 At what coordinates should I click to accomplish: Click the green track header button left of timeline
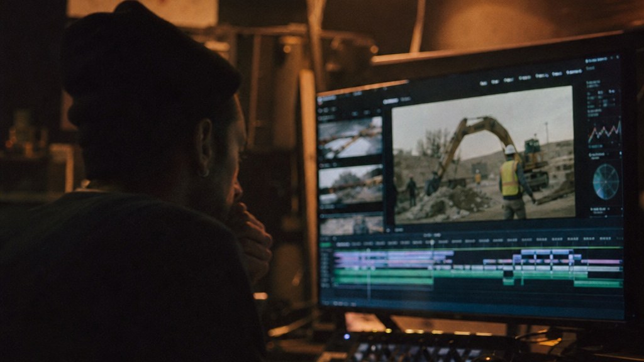(x=326, y=245)
